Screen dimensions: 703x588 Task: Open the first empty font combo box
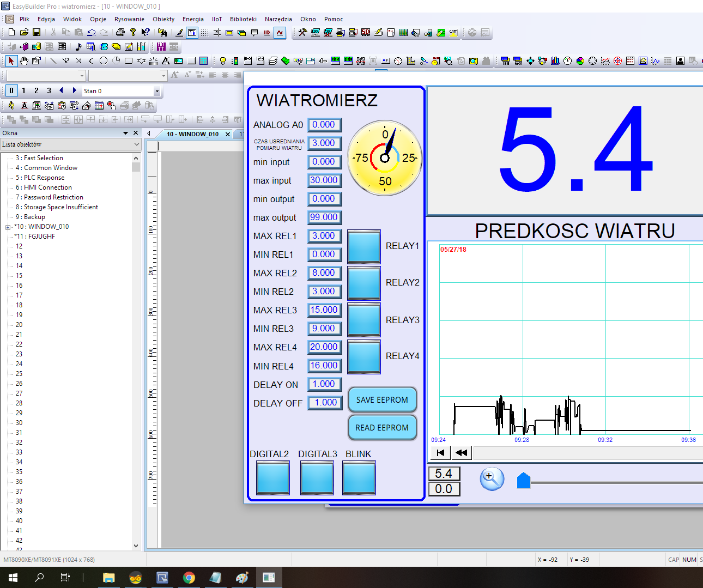[82, 75]
